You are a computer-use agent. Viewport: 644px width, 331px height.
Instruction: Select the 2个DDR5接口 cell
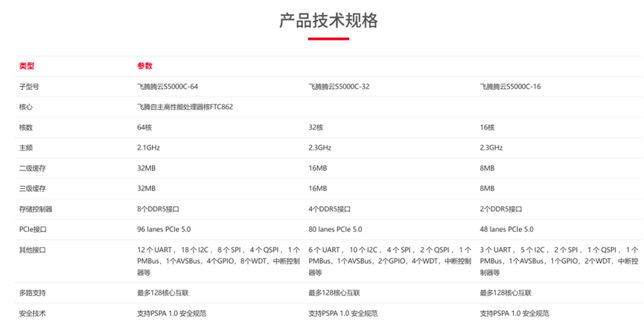click(500, 209)
